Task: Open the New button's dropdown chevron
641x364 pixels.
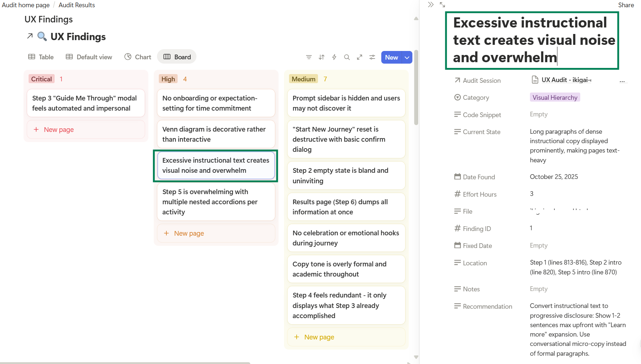Action: pyautogui.click(x=407, y=57)
